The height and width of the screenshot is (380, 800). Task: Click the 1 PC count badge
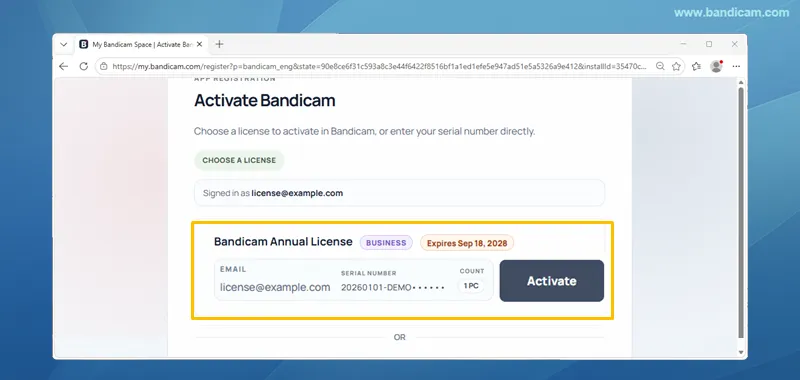click(x=470, y=286)
